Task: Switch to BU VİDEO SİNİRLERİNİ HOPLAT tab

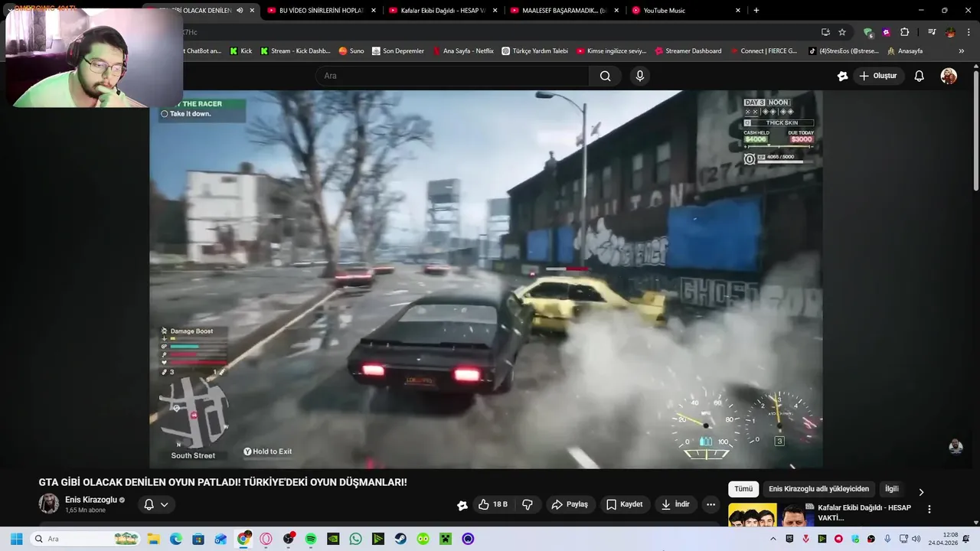Action: [322, 11]
